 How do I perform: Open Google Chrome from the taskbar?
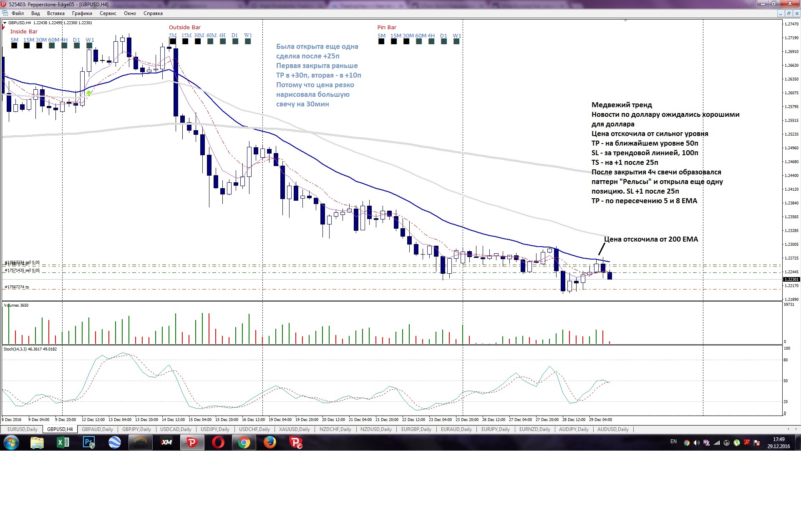coord(244,442)
